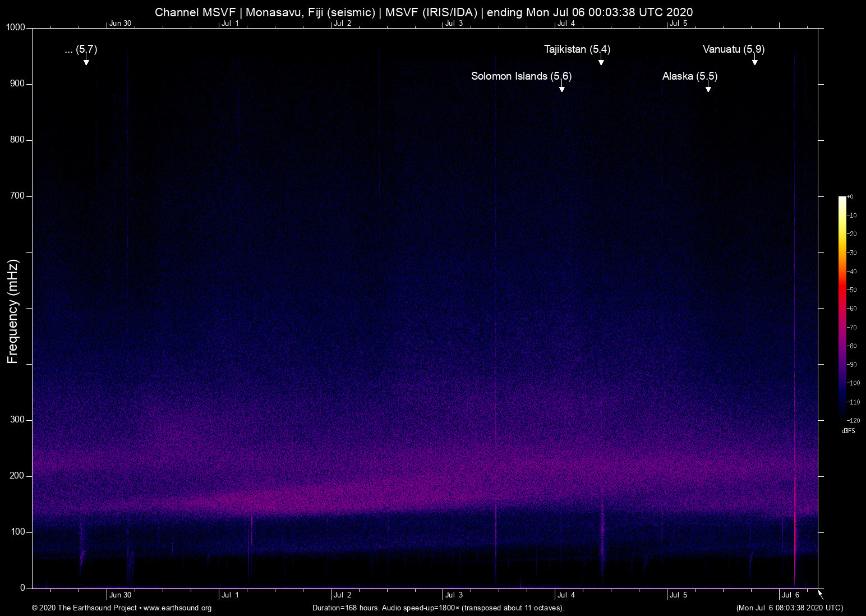This screenshot has height=616, width=866.
Task: Click the www.earthsound.org link in the footer
Action: click(177, 608)
